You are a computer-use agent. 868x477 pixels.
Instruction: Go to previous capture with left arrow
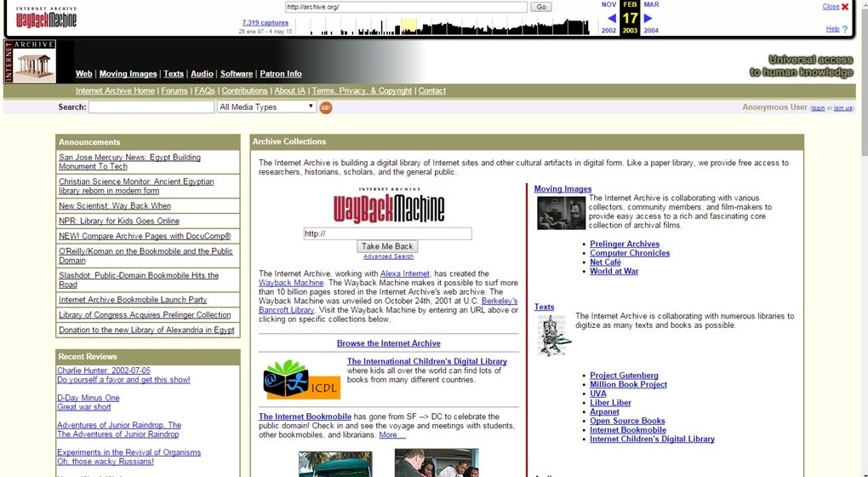point(612,18)
